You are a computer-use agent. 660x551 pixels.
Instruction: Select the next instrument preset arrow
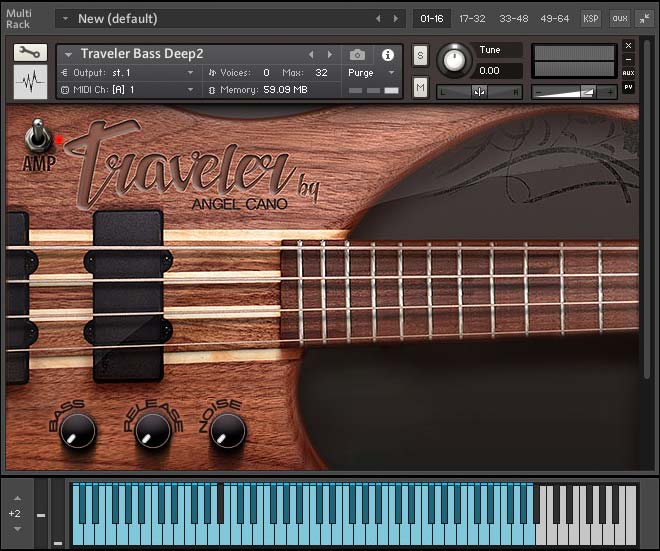pyautogui.click(x=330, y=54)
